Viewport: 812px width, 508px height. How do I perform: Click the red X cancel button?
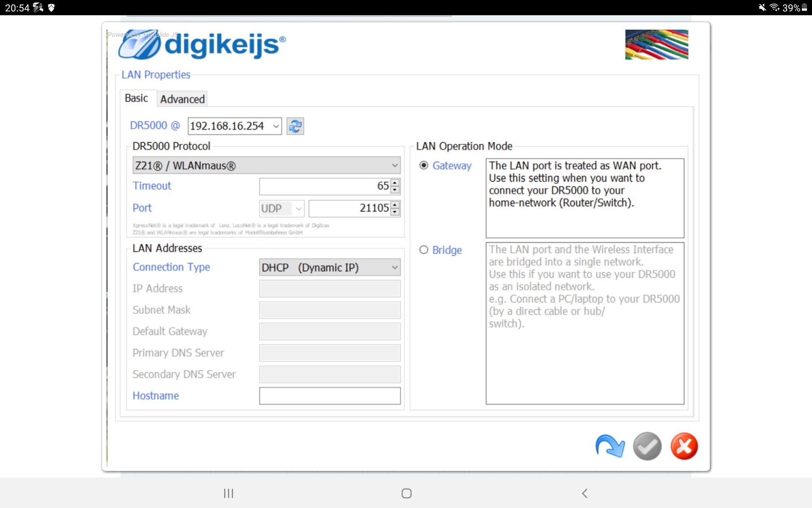[684, 446]
